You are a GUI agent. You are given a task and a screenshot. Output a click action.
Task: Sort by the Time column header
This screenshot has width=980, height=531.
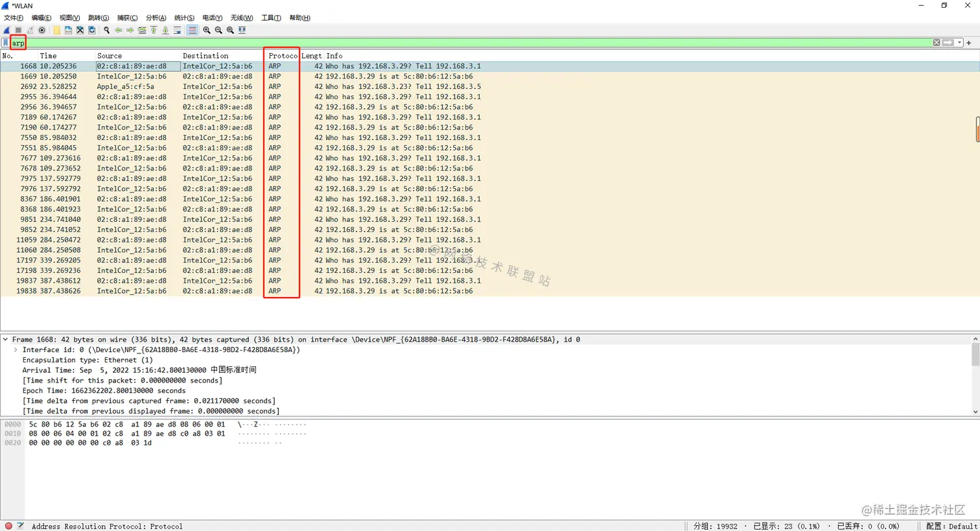[x=67, y=56]
